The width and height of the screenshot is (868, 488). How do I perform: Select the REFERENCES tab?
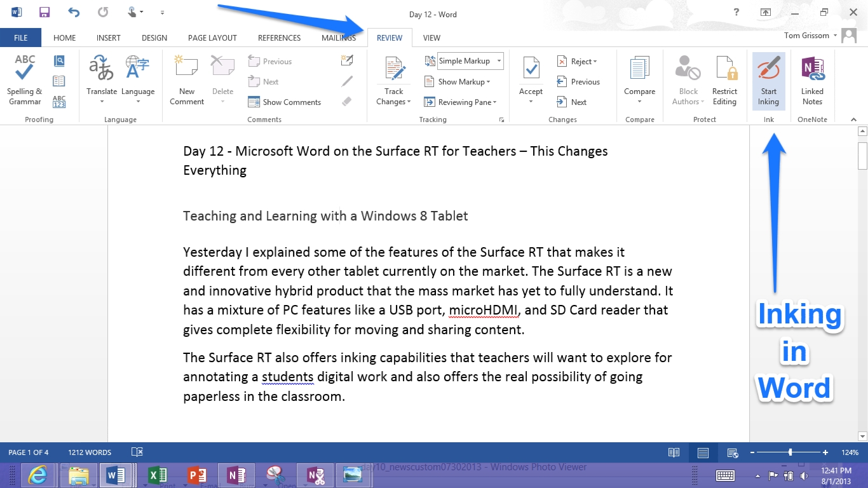tap(279, 37)
